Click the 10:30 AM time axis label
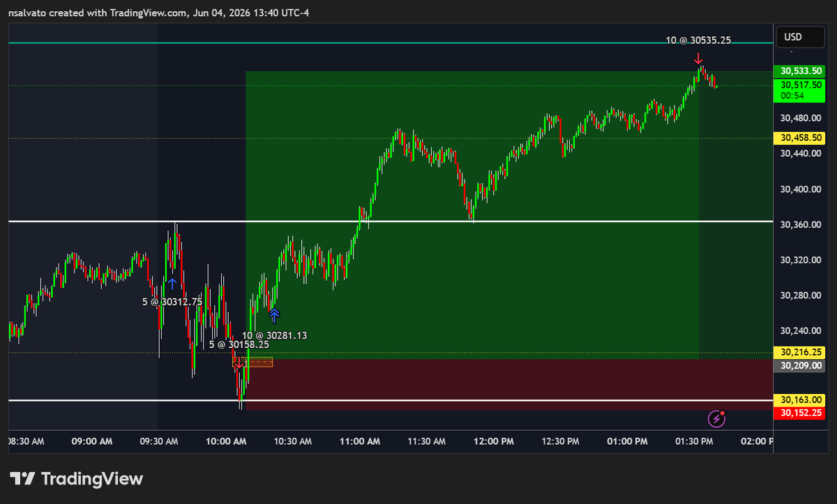Viewport: 837px width, 504px height. pyautogui.click(x=294, y=441)
